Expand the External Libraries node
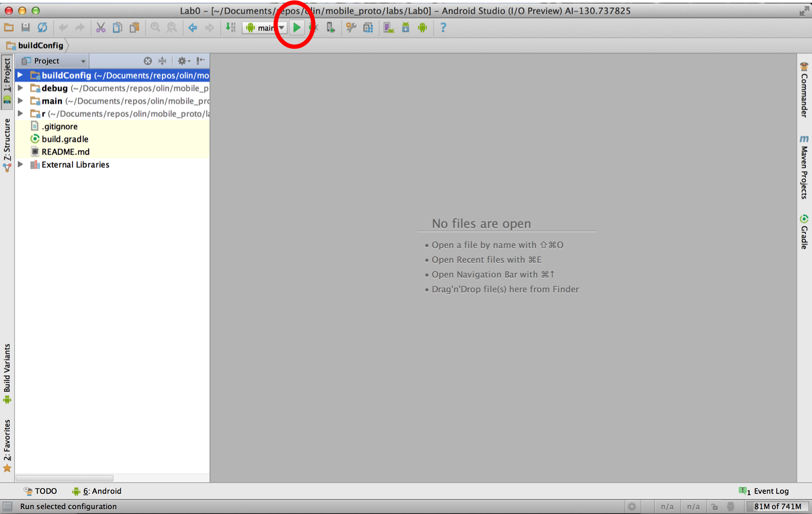 (x=20, y=164)
